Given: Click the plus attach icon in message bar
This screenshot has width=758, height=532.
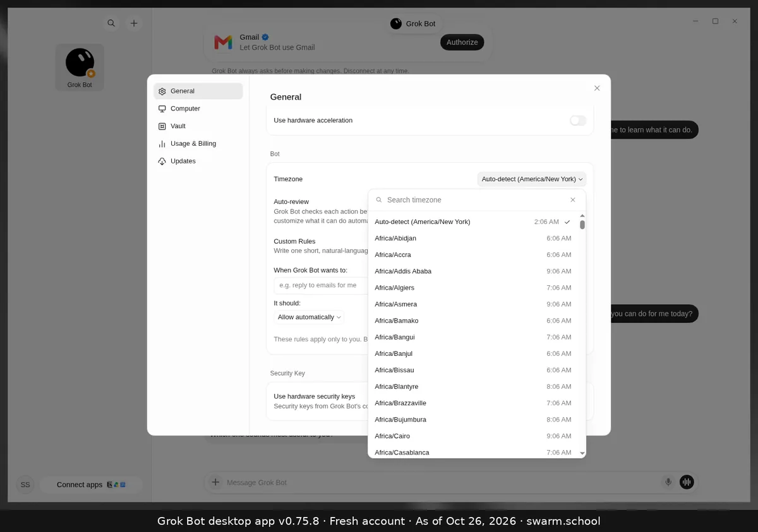Looking at the screenshot, I should coord(215,482).
